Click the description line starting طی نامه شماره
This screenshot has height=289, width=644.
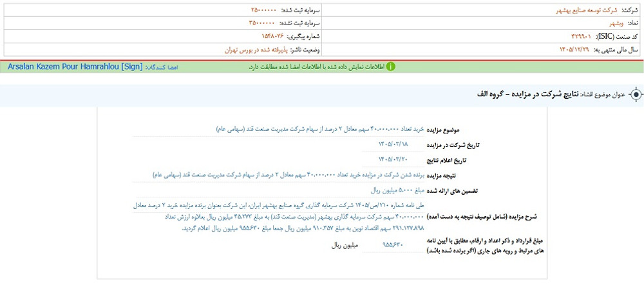coord(278,204)
